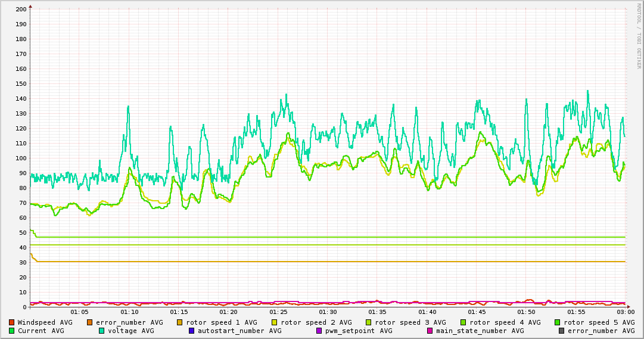Select the rotor speed 1 AVG swatch
The width and height of the screenshot is (644, 339).
(x=181, y=322)
